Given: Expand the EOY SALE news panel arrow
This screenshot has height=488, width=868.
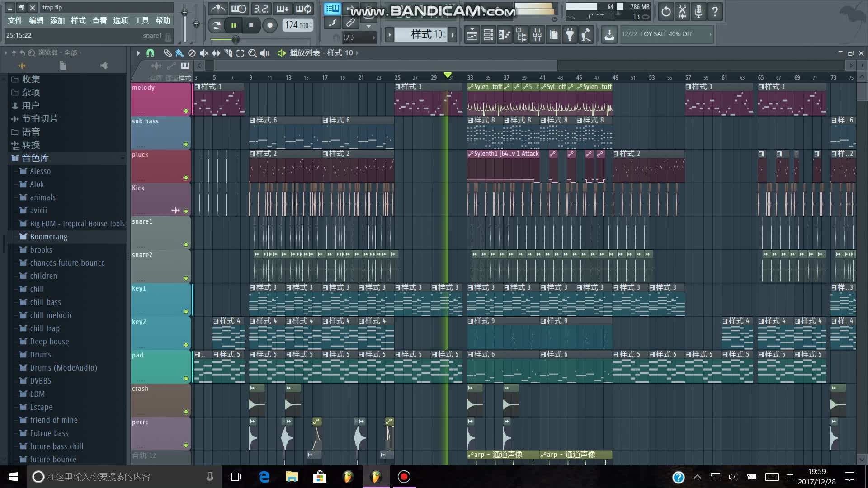Looking at the screenshot, I should tap(710, 34).
